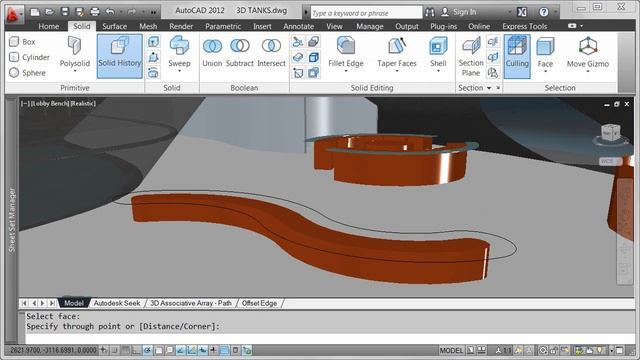This screenshot has height=360, width=640.
Task: Click the command line input area
Action: pos(330,338)
